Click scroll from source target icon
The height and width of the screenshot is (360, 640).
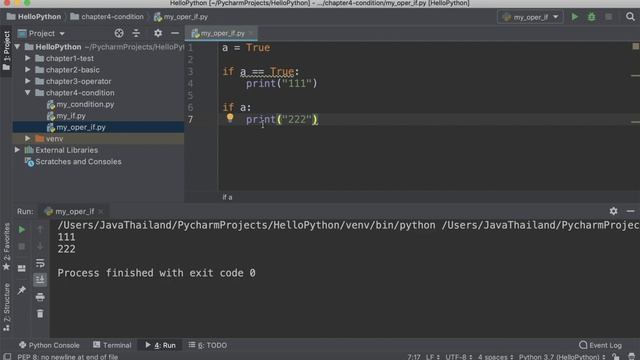point(119,33)
